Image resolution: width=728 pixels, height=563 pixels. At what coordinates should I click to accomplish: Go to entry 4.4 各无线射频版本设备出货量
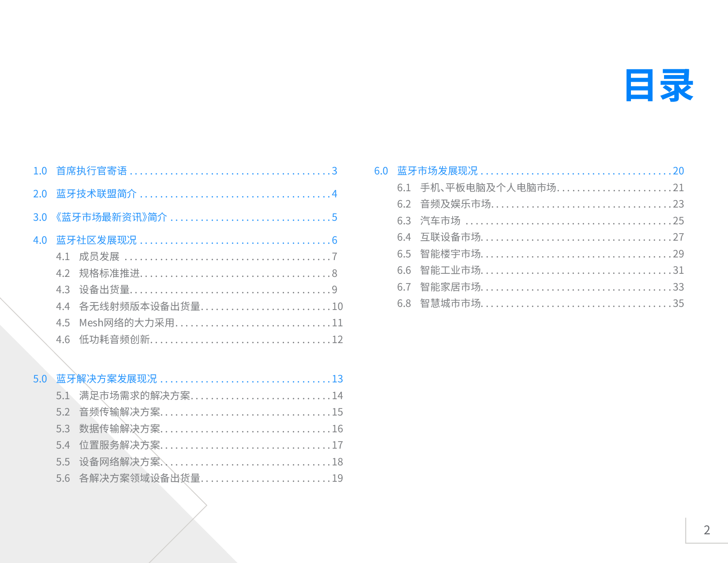point(199,306)
